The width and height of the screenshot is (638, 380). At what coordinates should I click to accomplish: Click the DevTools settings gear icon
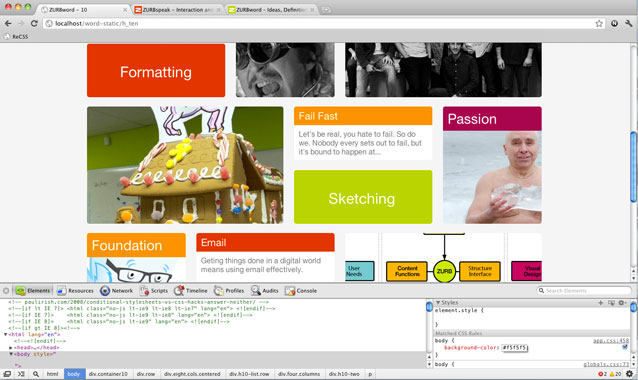629,373
